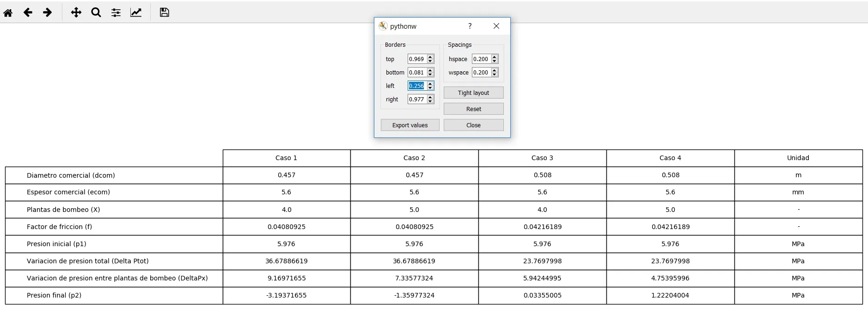Click the cell showing 7.33577324
This screenshot has height=323, width=868.
click(415, 278)
